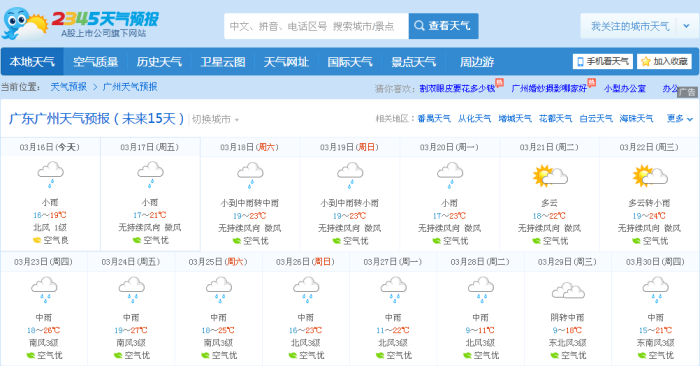
Task: Expand 我关注的城市天气 dropdown arrow
Action: point(687,26)
